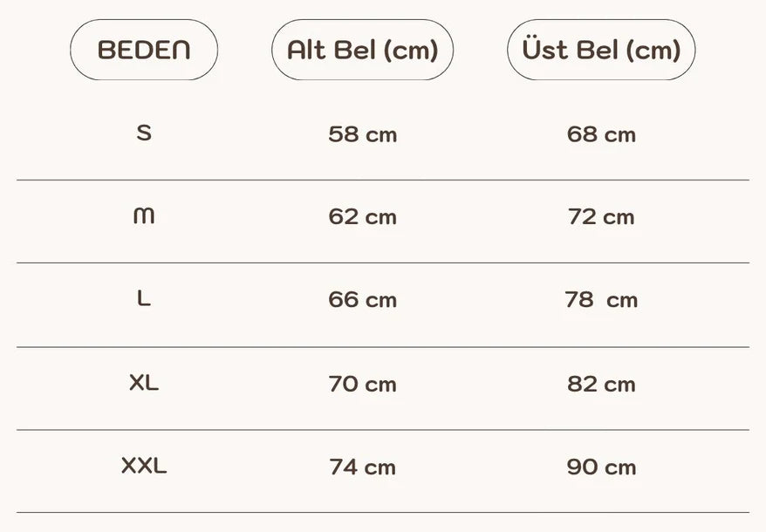Select the 62 cm measurement cell

point(362,217)
